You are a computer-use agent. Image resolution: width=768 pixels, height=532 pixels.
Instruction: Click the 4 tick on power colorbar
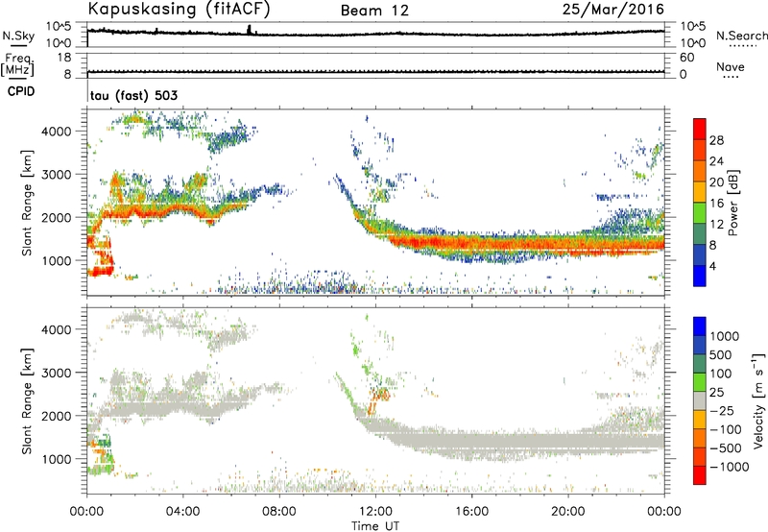tap(712, 266)
